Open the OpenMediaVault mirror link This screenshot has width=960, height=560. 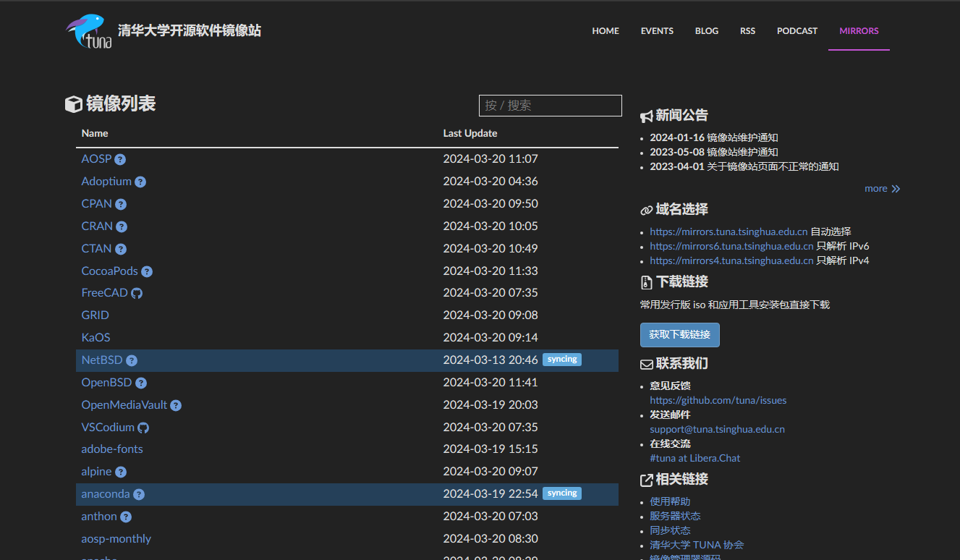124,405
